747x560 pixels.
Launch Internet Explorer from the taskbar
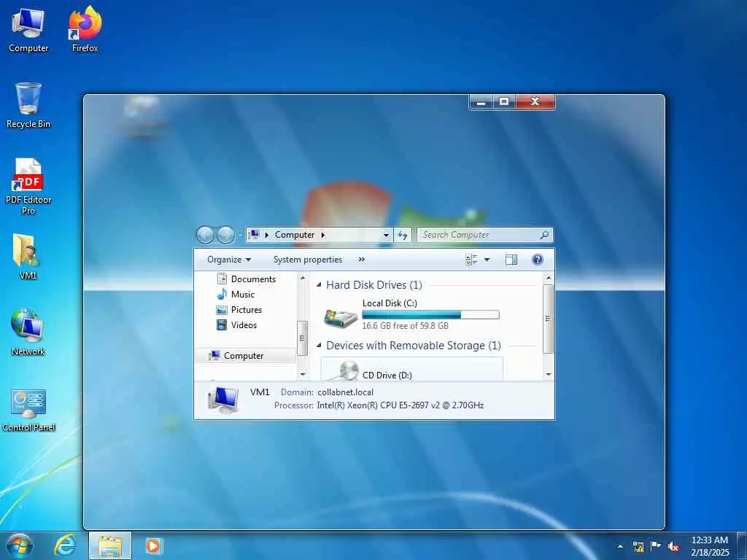(64, 545)
